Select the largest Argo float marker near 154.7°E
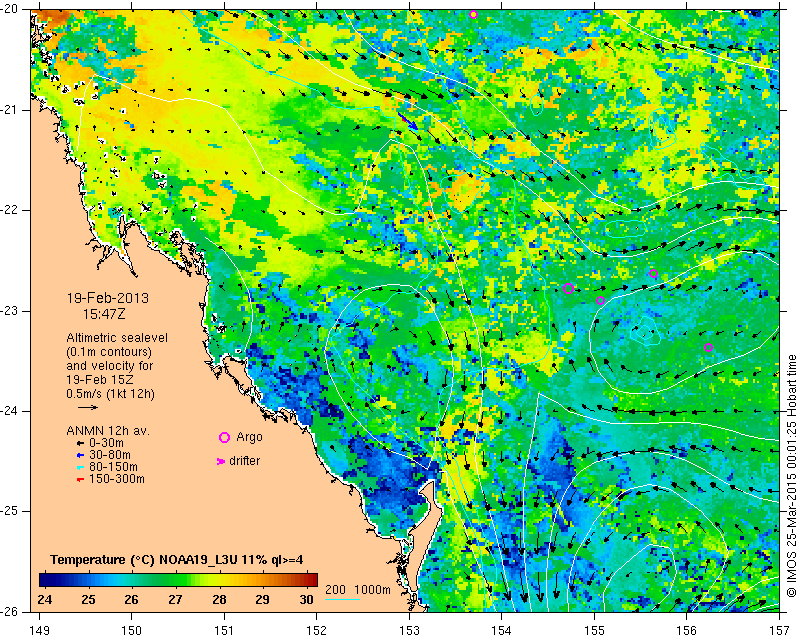 [x=569, y=288]
